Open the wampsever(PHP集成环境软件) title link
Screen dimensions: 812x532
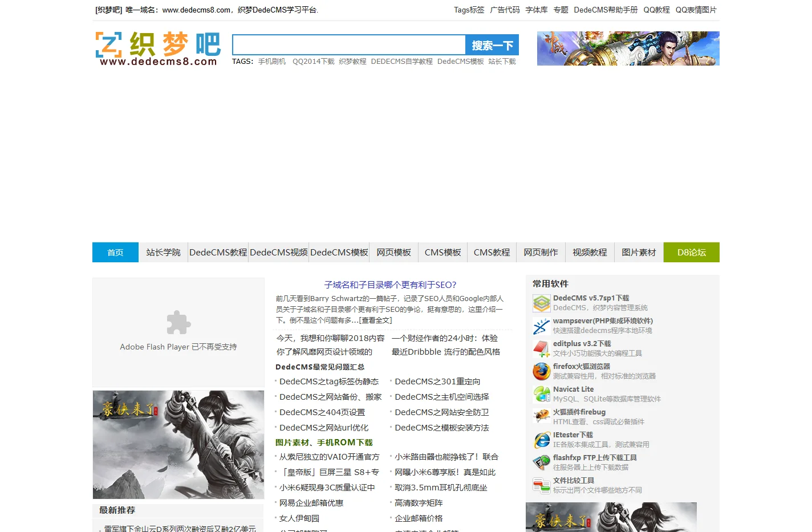[x=603, y=321]
